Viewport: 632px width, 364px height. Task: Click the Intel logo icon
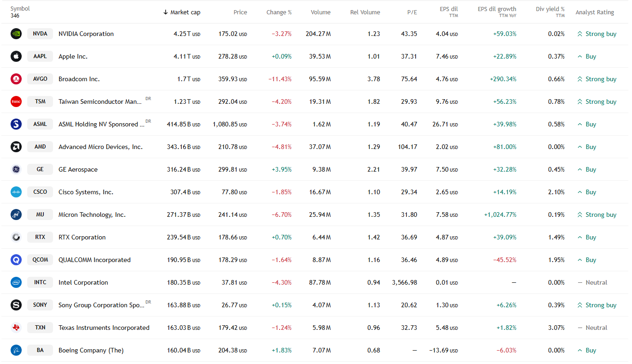pyautogui.click(x=16, y=282)
